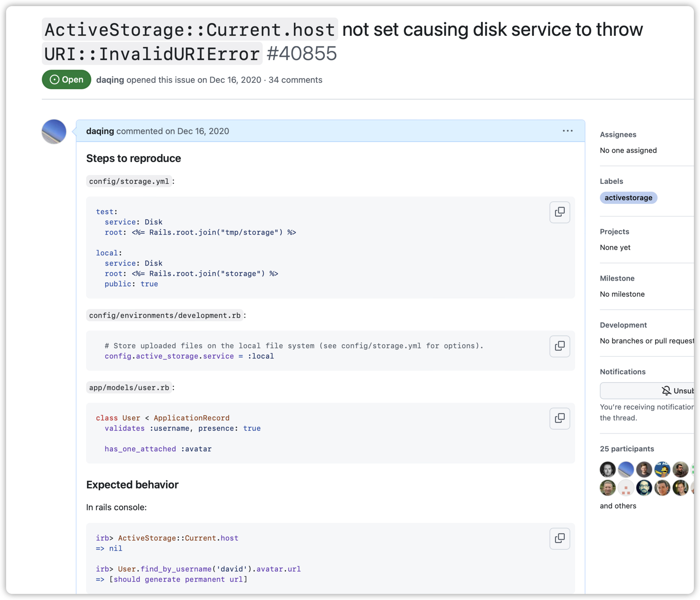Click the Assignees sidebar heading
This screenshot has width=700, height=600.
coord(618,135)
